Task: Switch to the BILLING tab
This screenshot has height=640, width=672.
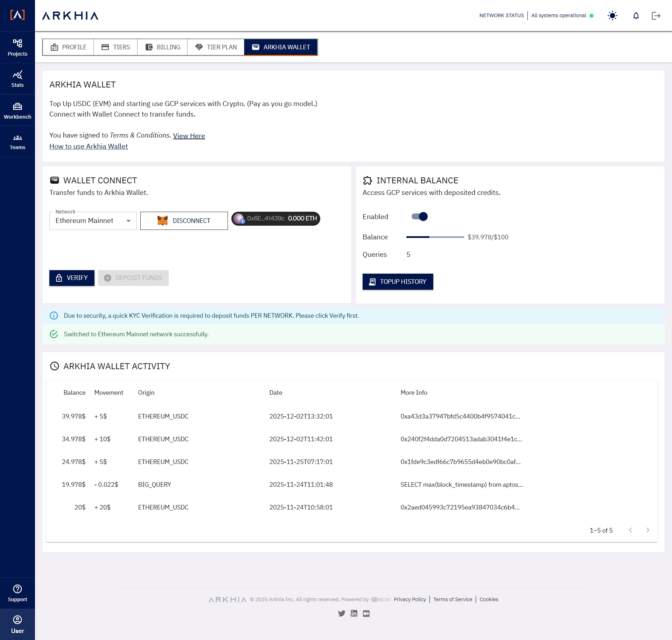Action: 162,47
